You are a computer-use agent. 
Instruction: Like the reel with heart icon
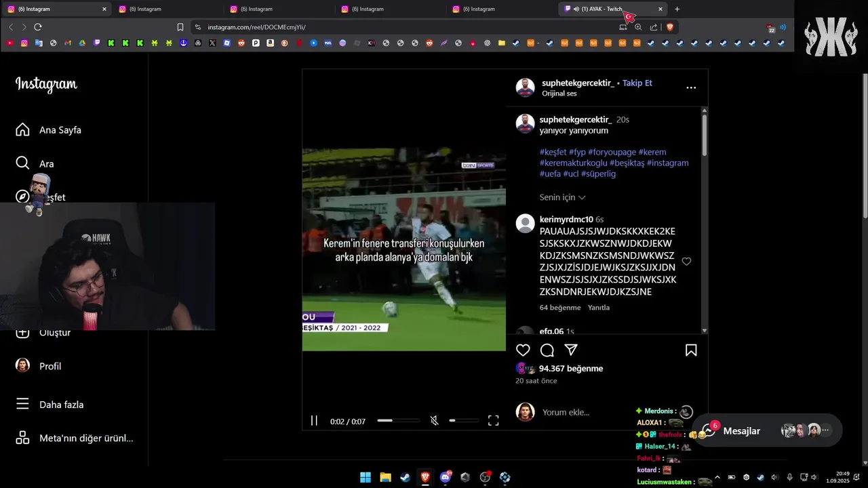pyautogui.click(x=523, y=350)
